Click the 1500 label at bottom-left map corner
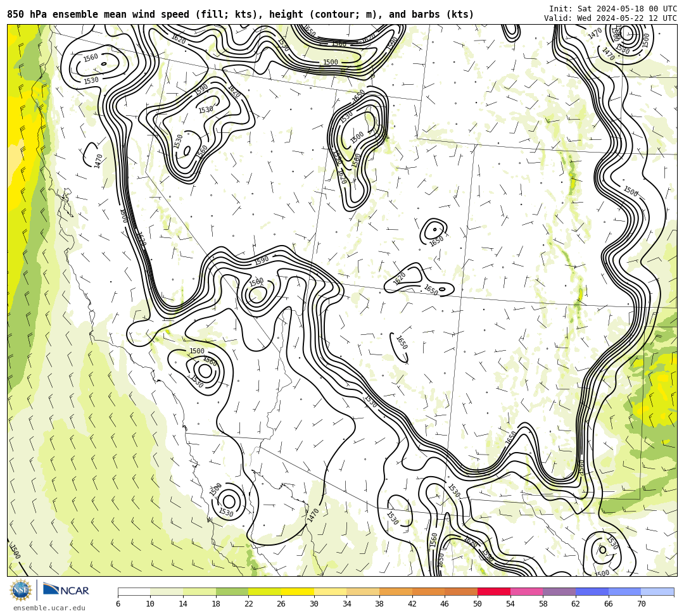This screenshot has height=616, width=684. (x=15, y=551)
